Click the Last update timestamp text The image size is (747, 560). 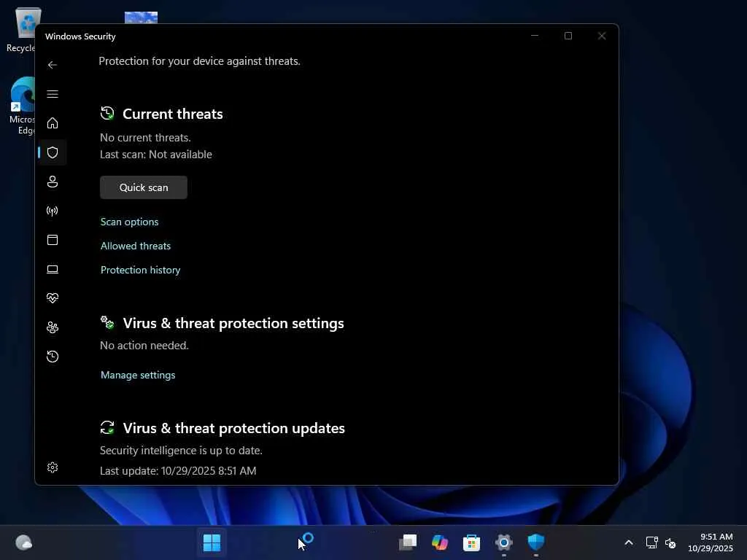(x=178, y=471)
